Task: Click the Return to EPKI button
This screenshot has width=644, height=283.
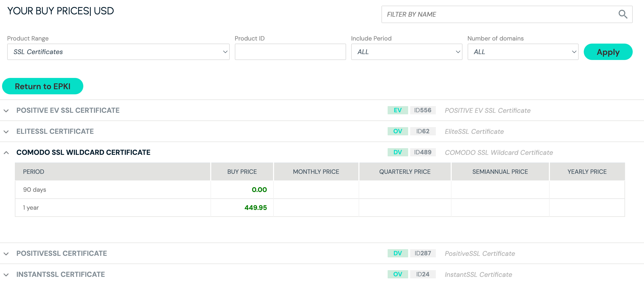Action: (x=43, y=86)
